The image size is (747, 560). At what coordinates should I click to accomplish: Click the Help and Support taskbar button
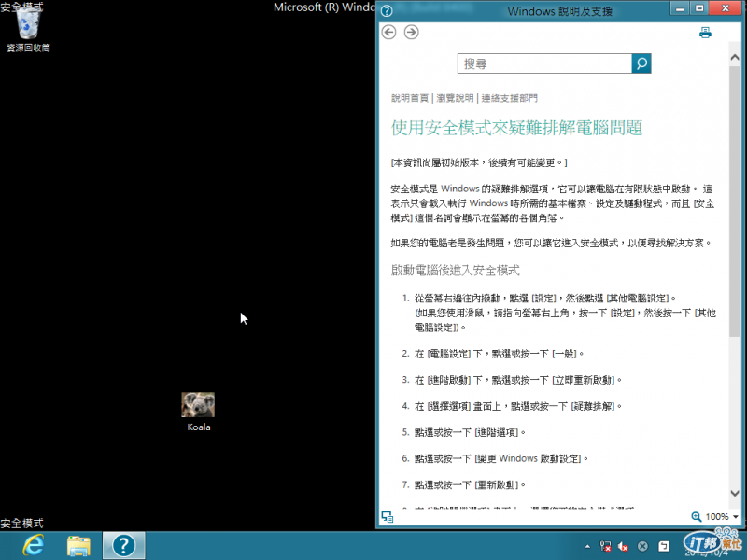tap(124, 546)
